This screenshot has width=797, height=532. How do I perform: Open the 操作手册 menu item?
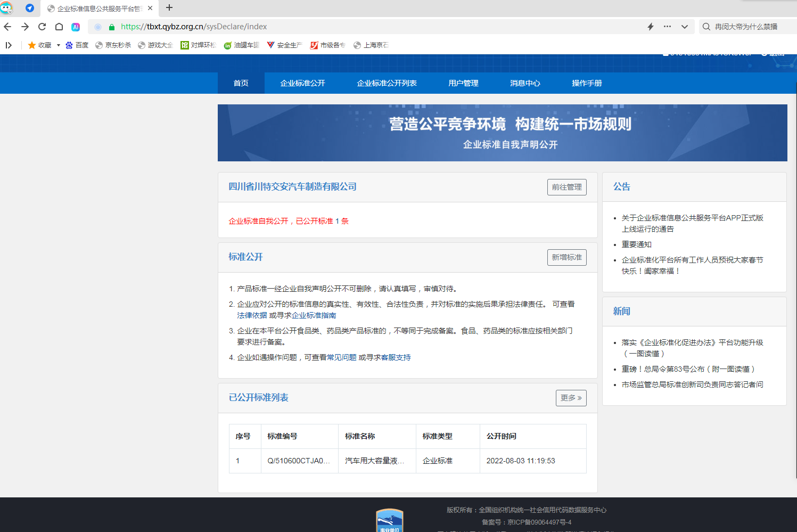587,83
